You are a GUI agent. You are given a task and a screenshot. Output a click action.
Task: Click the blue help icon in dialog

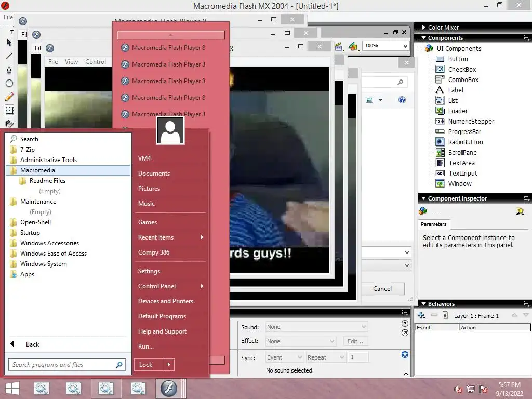click(402, 100)
